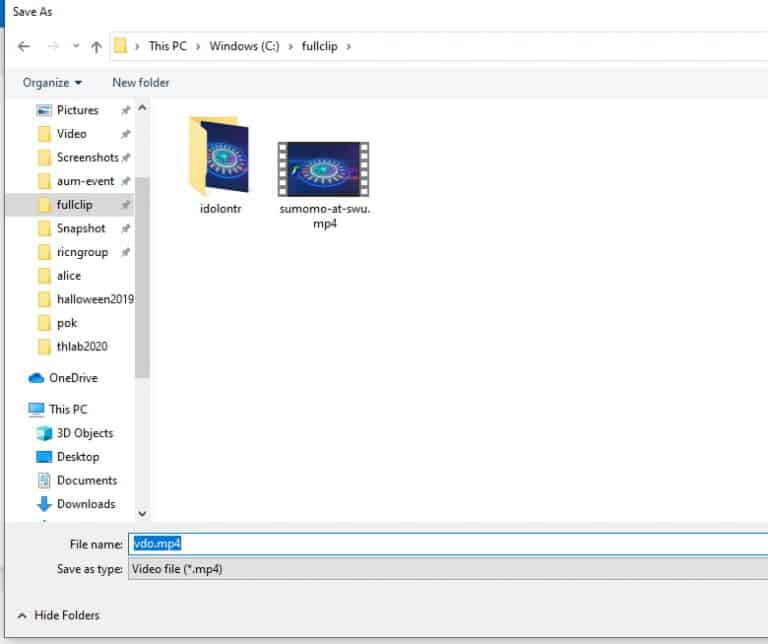768x644 pixels.
Task: Click the sidebar scroll down arrow
Action: click(x=142, y=513)
